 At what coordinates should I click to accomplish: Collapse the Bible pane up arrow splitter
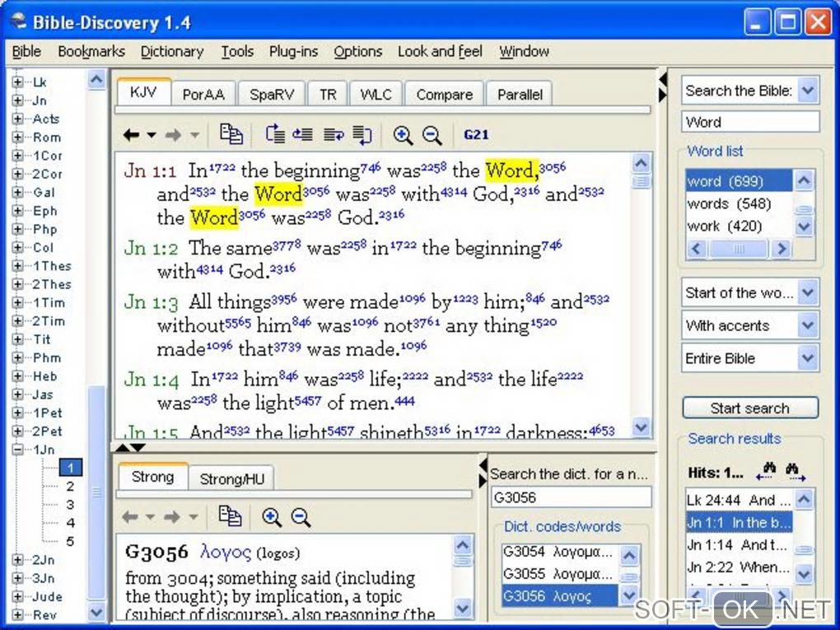coord(123,447)
